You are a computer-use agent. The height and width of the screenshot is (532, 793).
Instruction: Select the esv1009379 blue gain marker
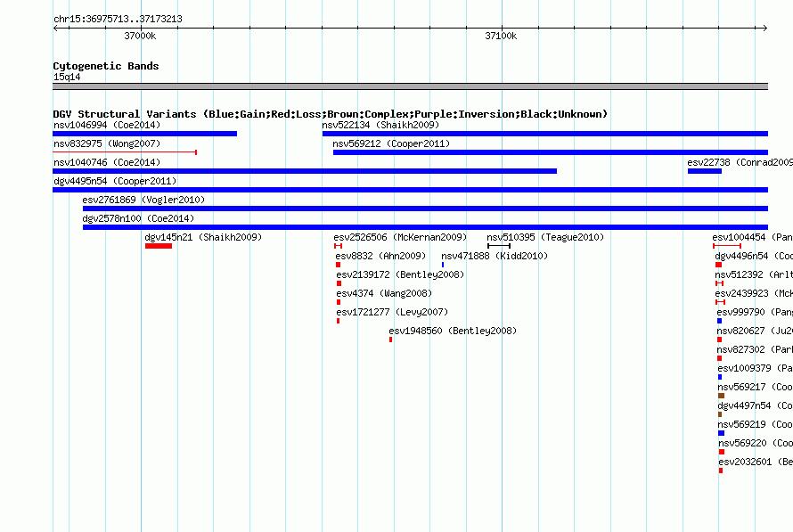tap(720, 377)
